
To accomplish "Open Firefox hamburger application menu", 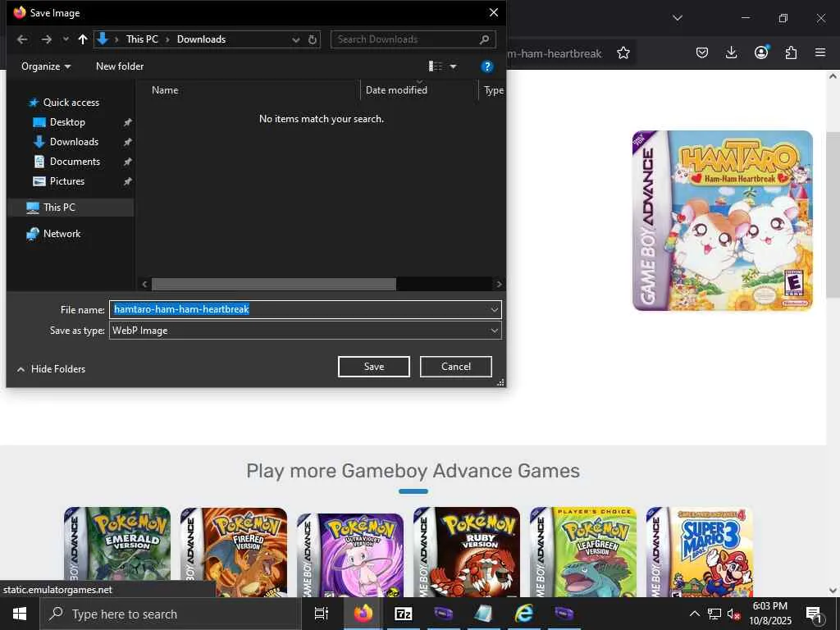I will click(820, 52).
